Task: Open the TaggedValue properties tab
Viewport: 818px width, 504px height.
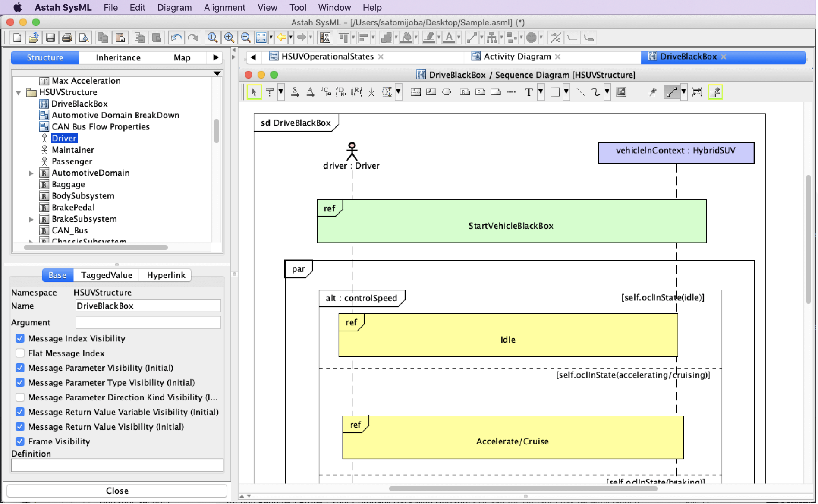Action: click(107, 275)
